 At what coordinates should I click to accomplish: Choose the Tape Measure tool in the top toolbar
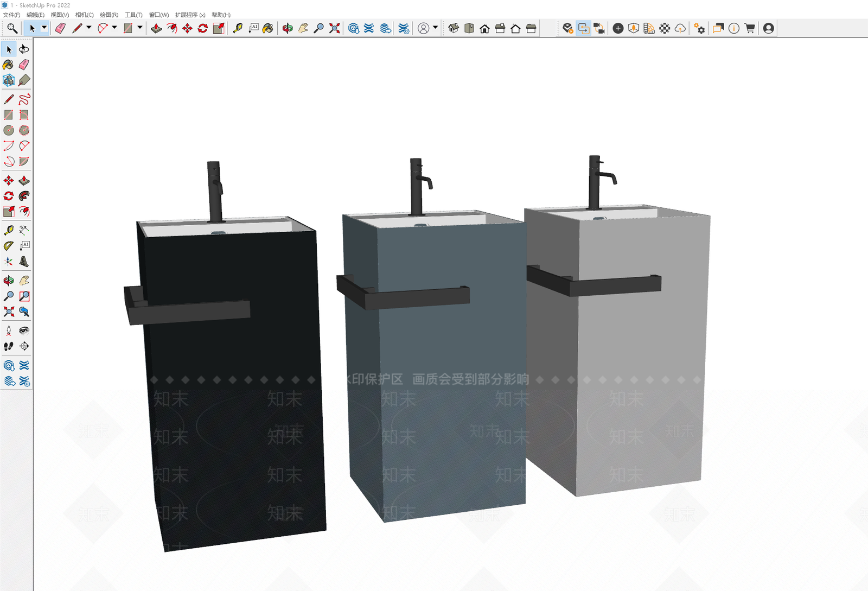[x=238, y=28]
